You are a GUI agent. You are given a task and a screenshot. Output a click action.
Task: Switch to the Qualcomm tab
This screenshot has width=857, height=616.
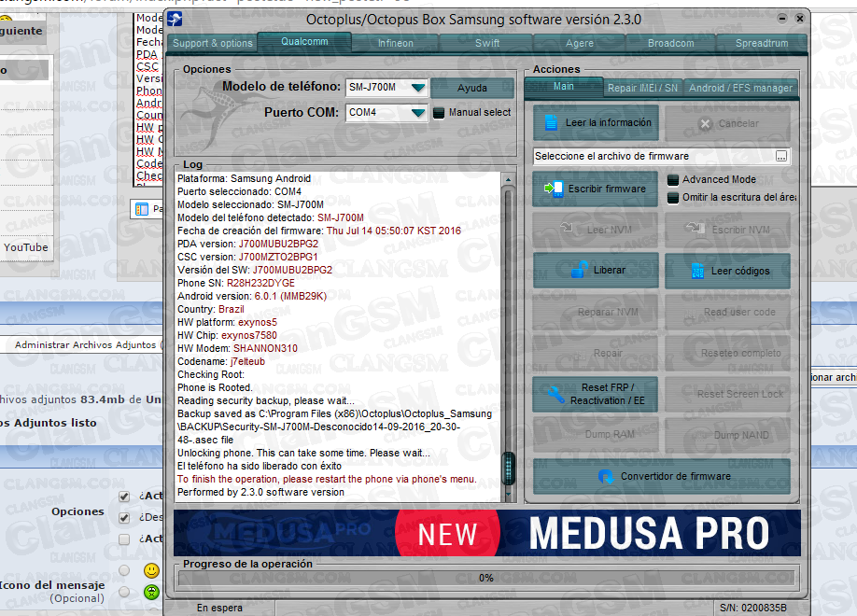pos(304,42)
